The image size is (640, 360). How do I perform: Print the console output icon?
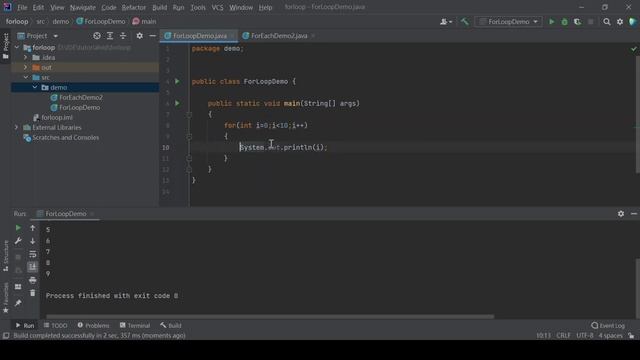33,280
